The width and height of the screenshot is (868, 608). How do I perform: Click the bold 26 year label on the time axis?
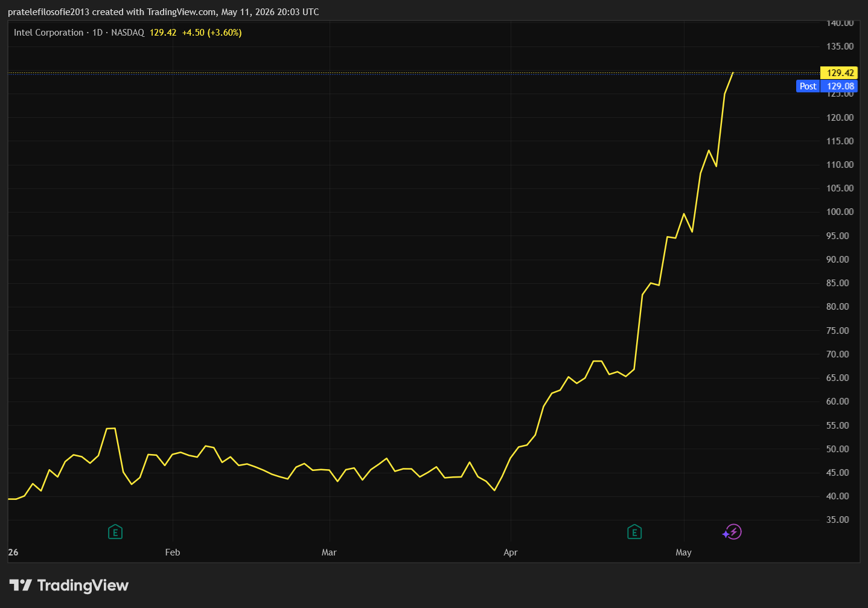13,552
